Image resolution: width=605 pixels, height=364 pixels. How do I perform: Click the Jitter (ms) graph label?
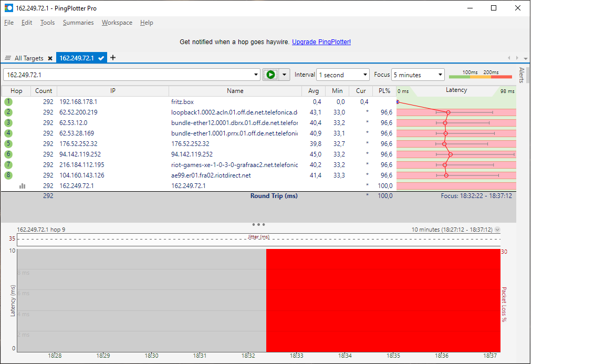[x=258, y=236]
